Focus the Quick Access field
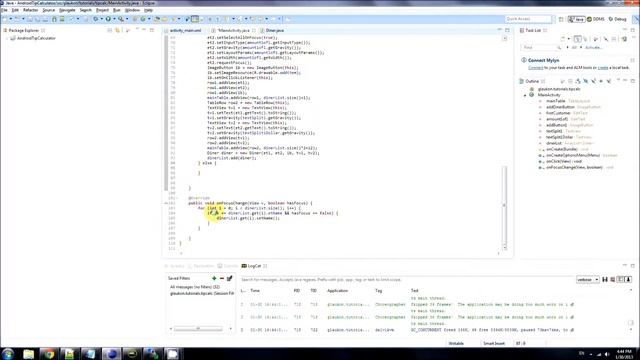Image resolution: width=640 pixels, height=360 pixels. [x=528, y=19]
